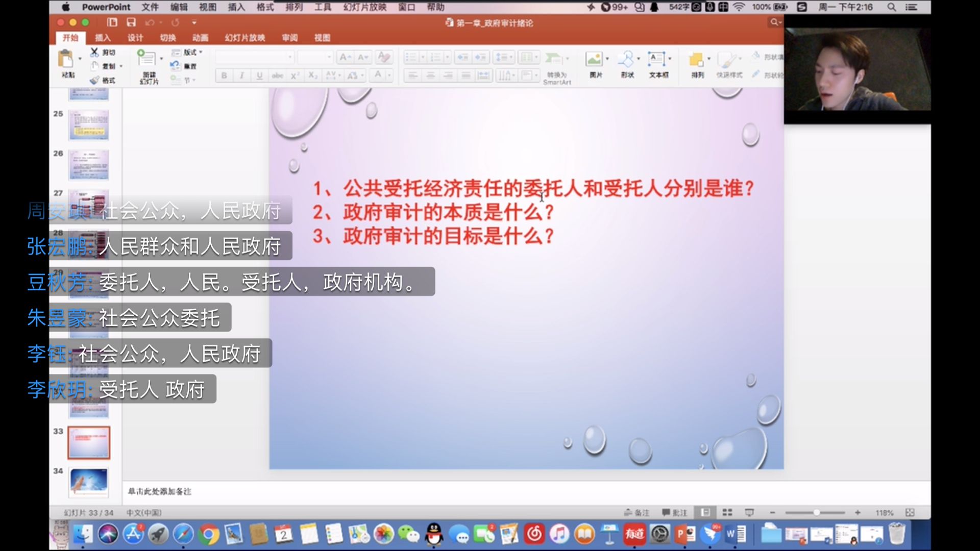The width and height of the screenshot is (980, 551).
Task: Click the Save icon in title bar
Action: (131, 22)
